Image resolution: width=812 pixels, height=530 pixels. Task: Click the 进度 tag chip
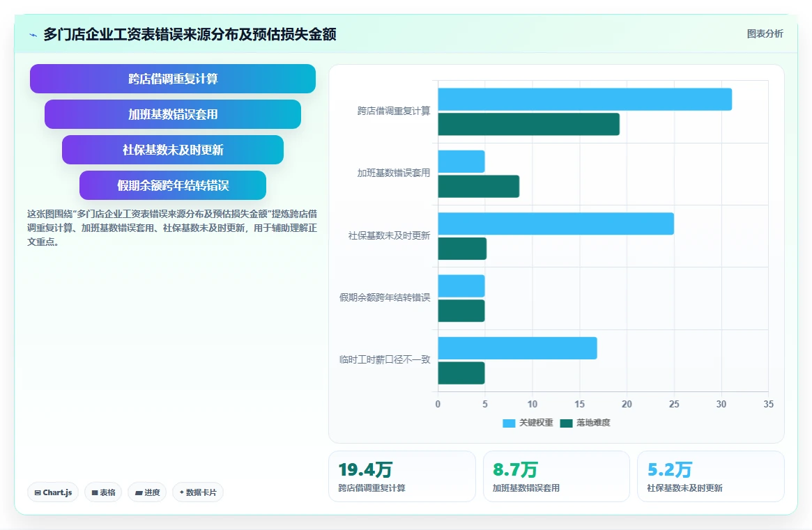tap(147, 492)
